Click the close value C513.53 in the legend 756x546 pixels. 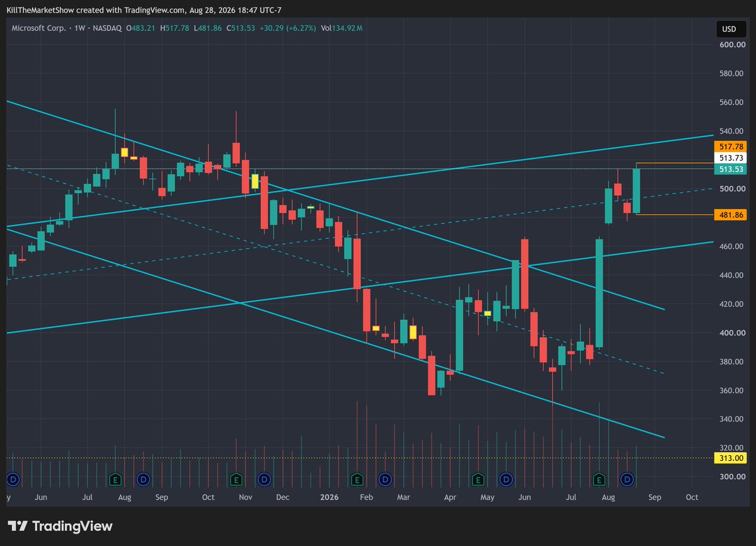pos(239,28)
